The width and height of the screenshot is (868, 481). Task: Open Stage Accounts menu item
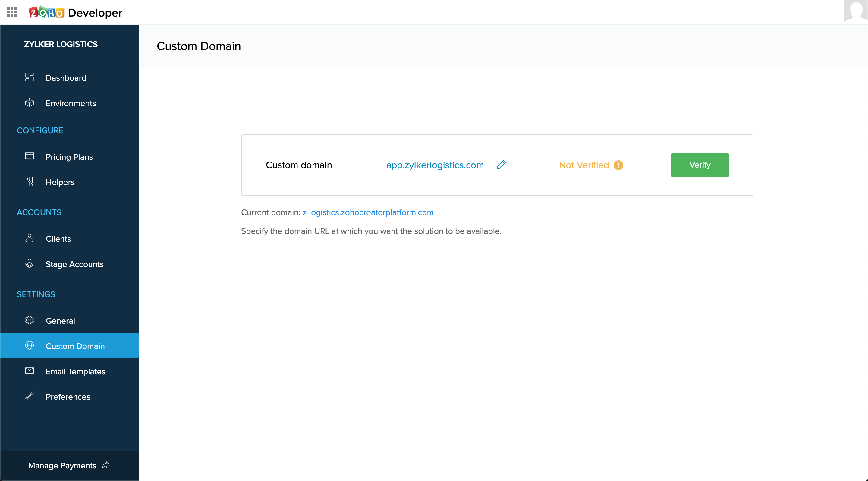(x=74, y=264)
